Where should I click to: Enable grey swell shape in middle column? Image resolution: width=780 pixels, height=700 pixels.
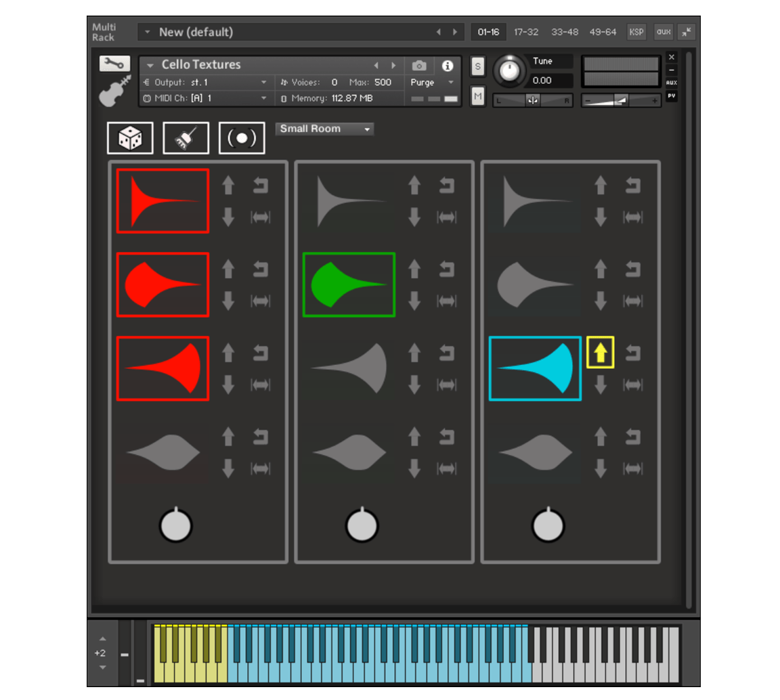click(349, 368)
